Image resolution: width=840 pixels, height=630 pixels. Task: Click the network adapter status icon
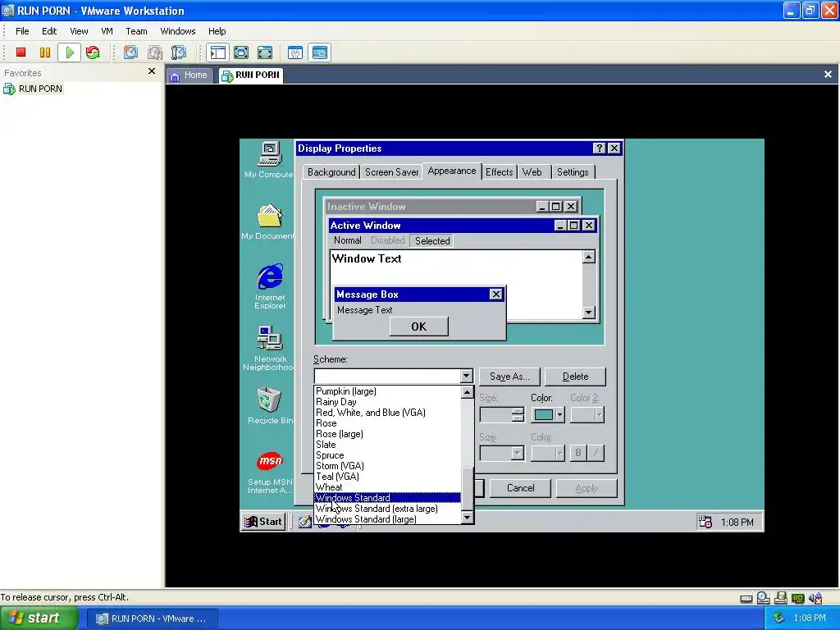[797, 598]
